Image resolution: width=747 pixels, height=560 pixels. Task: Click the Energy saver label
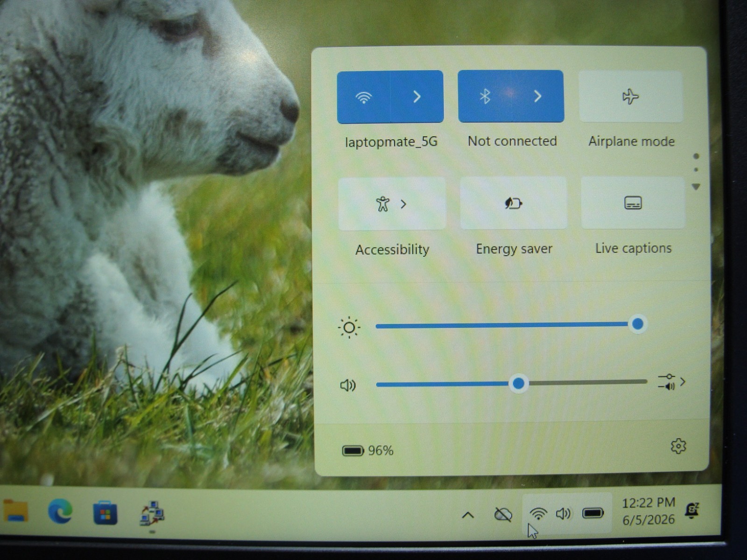pyautogui.click(x=514, y=249)
